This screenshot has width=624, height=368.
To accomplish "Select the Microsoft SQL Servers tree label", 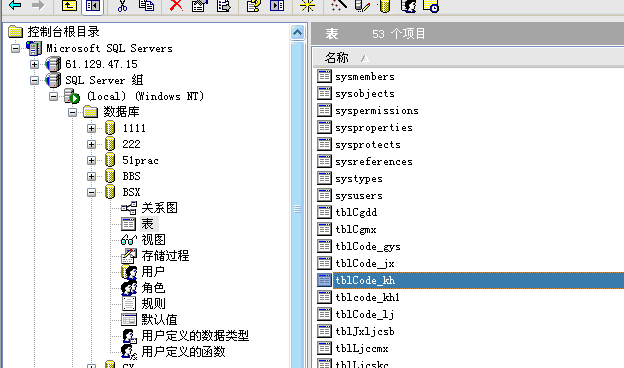I will 109,49.
